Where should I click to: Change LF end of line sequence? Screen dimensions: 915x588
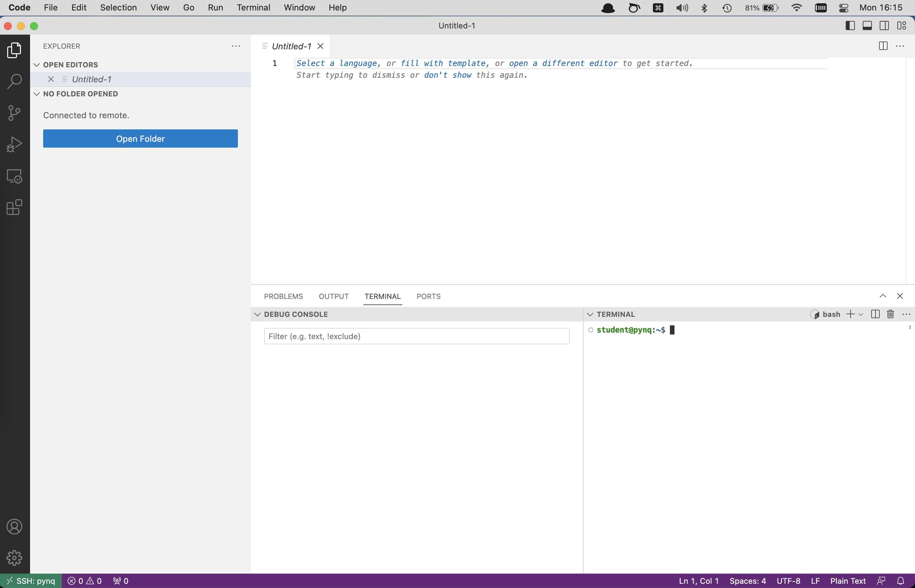[x=815, y=581]
